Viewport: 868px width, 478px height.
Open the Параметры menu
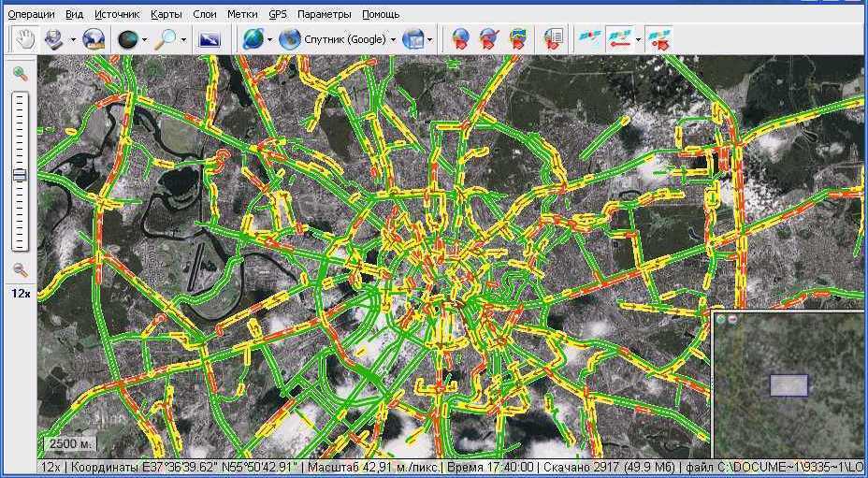(x=324, y=14)
